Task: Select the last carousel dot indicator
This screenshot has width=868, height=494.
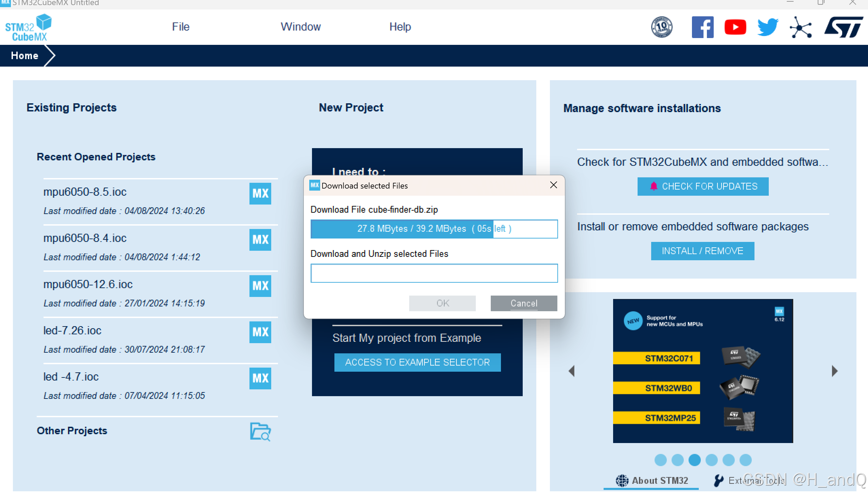Action: [x=745, y=460]
